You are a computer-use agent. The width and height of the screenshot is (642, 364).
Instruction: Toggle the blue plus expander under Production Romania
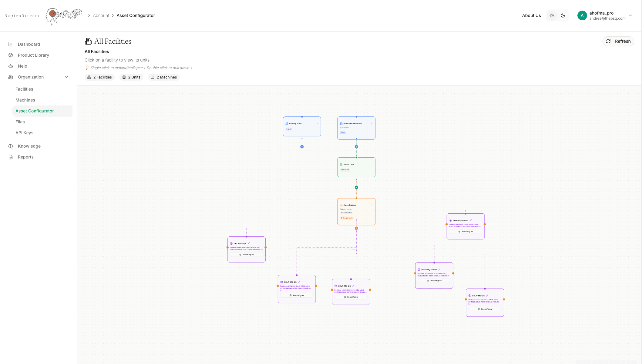pos(356,146)
